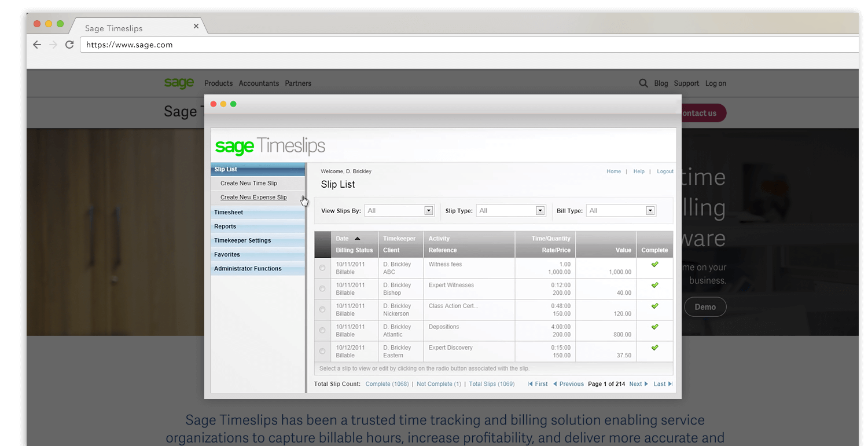Click the green checkmark on the Depositions slip
Viewport: 868px width, 446px height.
654,327
